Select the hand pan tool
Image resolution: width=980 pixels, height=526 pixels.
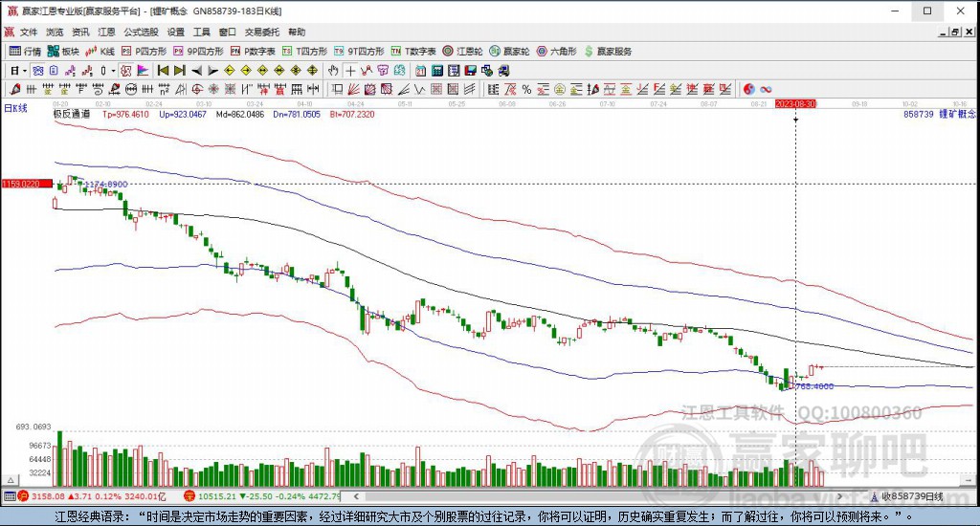[333, 71]
